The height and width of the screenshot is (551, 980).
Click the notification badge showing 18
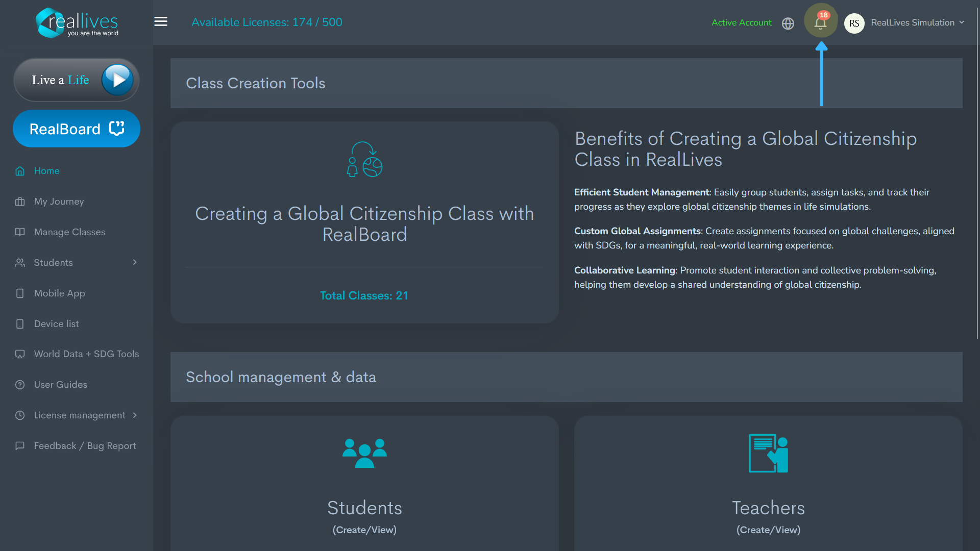[824, 15]
